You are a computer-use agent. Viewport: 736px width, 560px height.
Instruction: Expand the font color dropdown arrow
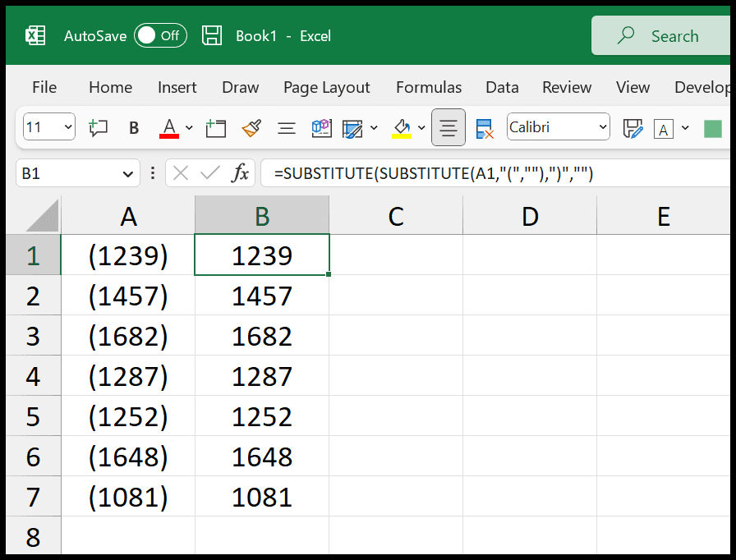[189, 127]
